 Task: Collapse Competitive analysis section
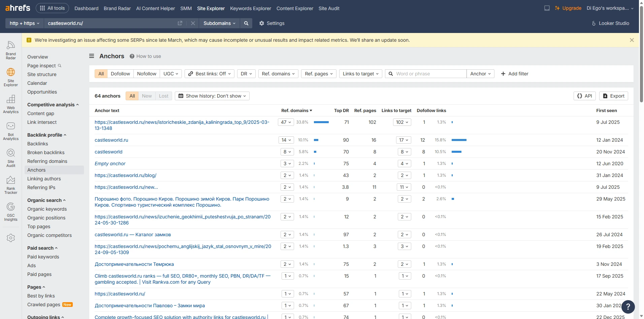[x=53, y=105]
